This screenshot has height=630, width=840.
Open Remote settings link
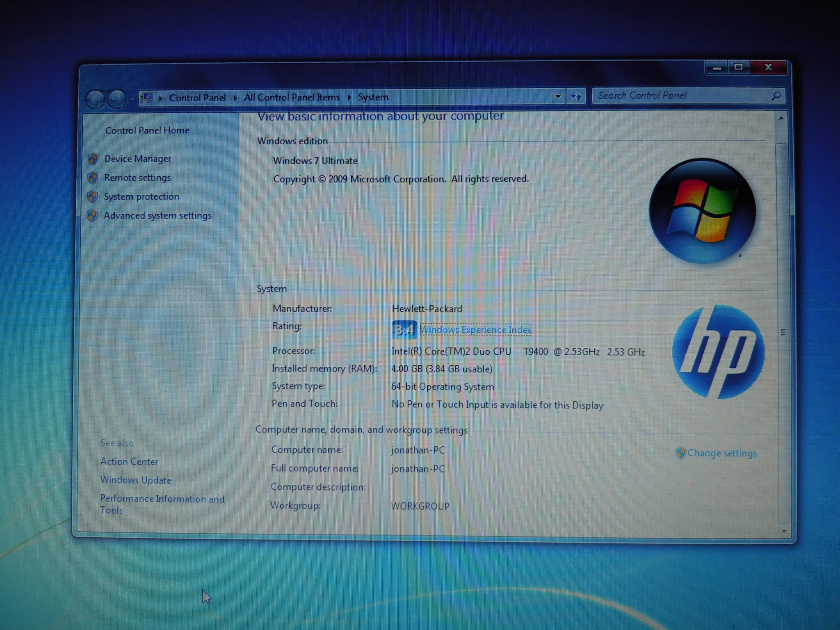137,178
